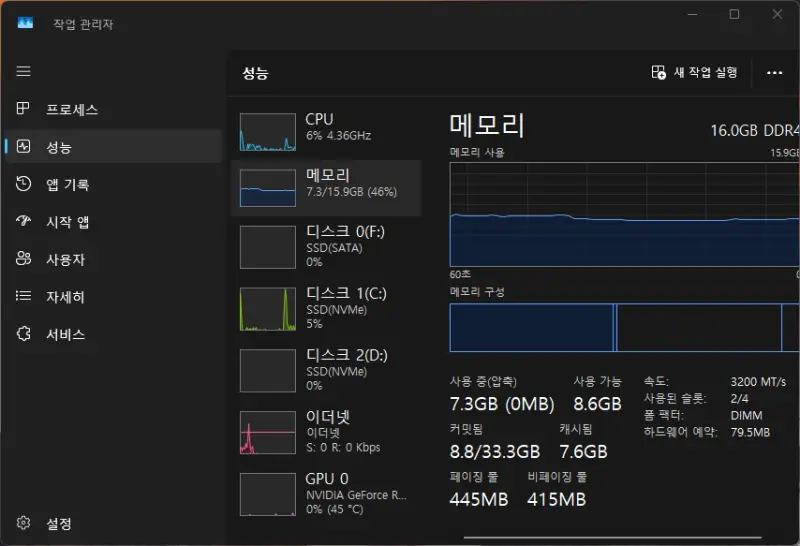
Task: Click the 자세히 list icon
Action: click(x=23, y=296)
